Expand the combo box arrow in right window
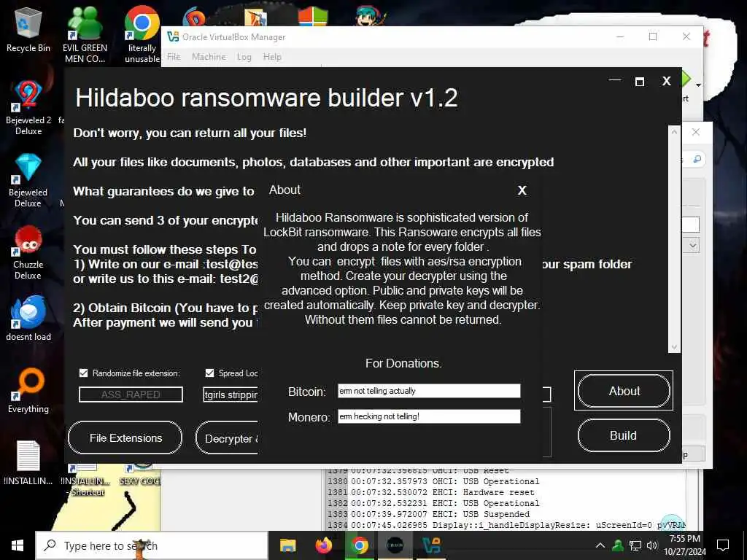Screen dimensions: 747x560 [693, 246]
